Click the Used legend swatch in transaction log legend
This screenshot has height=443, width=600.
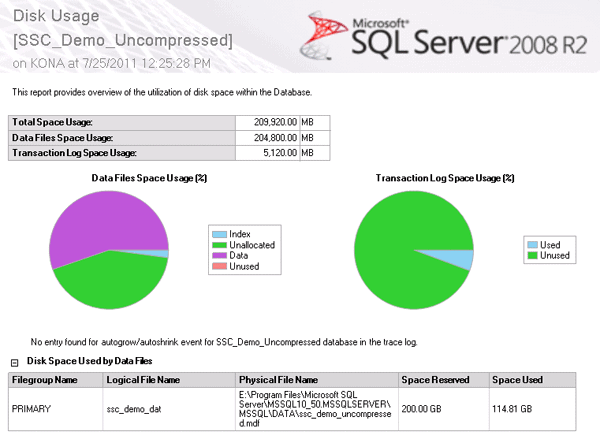tap(532, 245)
